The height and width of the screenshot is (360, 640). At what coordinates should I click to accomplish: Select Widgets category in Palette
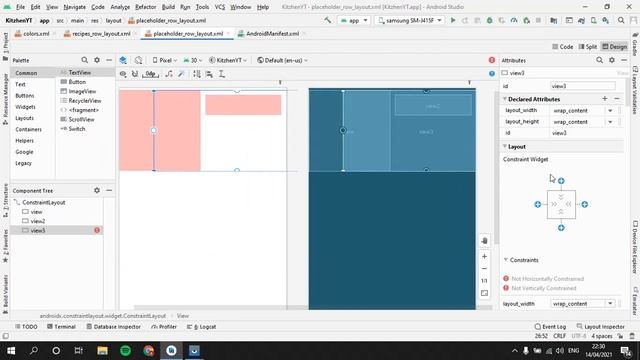click(25, 107)
